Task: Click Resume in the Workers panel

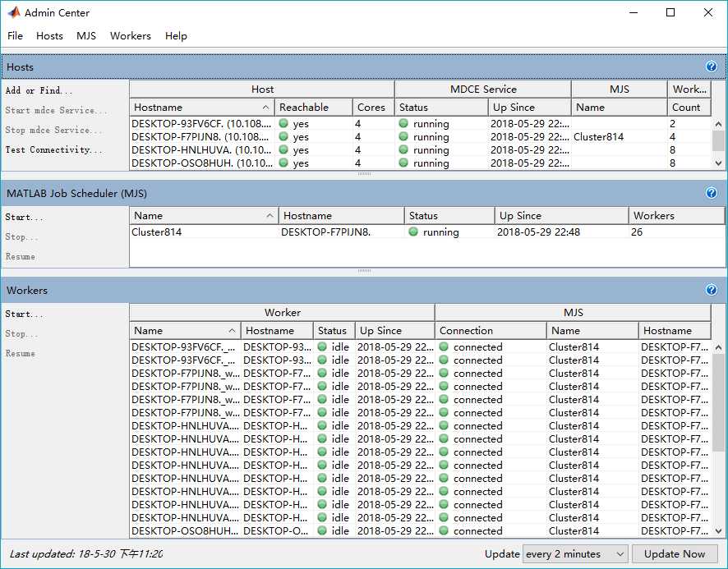Action: [20, 354]
